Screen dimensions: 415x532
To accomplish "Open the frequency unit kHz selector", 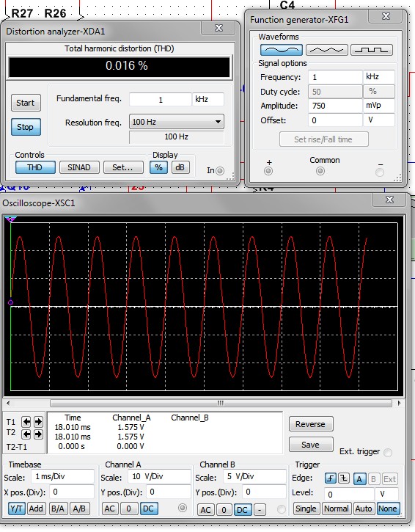I will [379, 76].
